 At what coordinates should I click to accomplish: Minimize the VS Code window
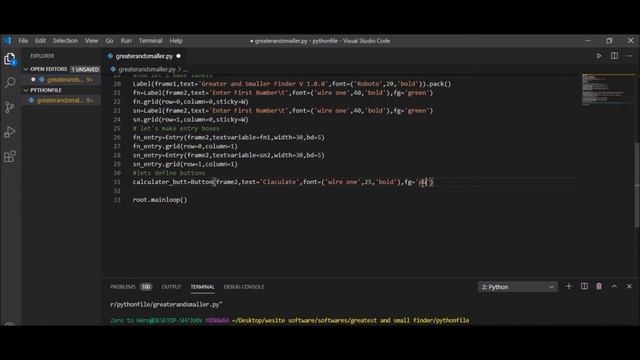click(x=588, y=40)
